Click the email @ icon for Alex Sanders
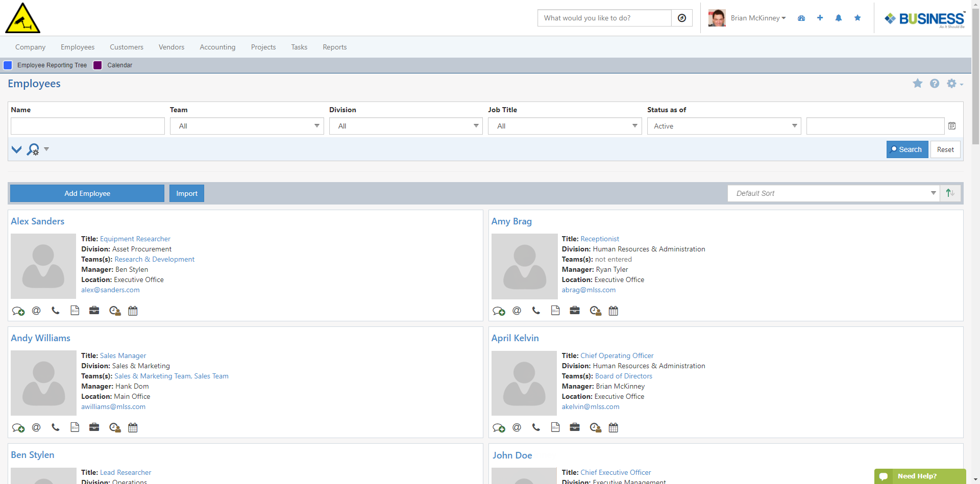This screenshot has height=484, width=980. click(x=36, y=311)
